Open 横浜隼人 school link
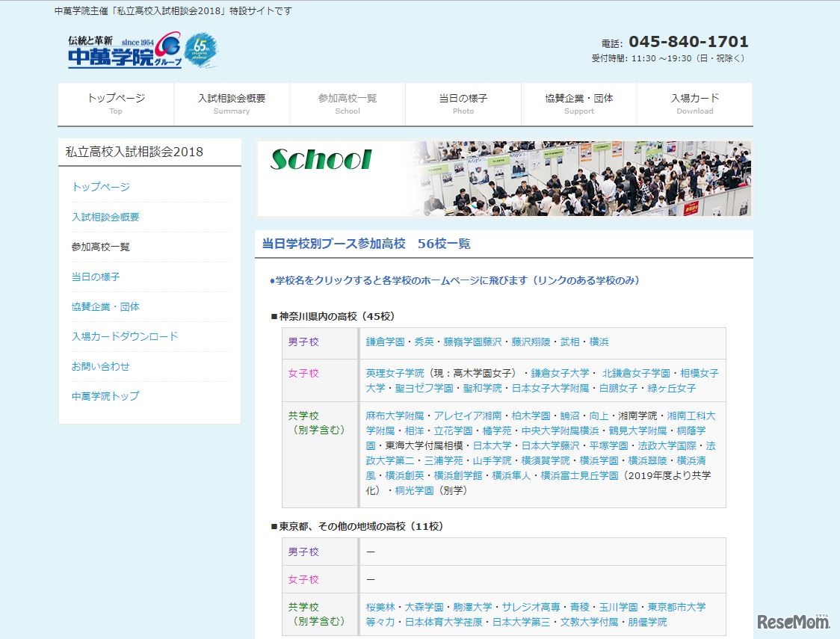 pyautogui.click(x=512, y=475)
